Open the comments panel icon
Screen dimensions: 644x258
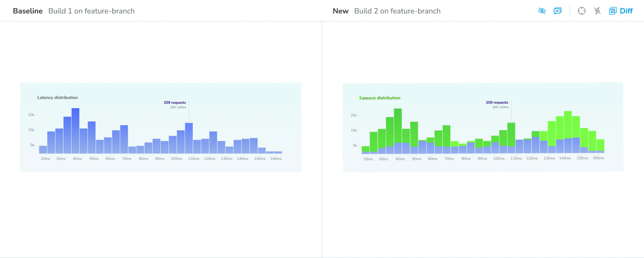click(557, 11)
